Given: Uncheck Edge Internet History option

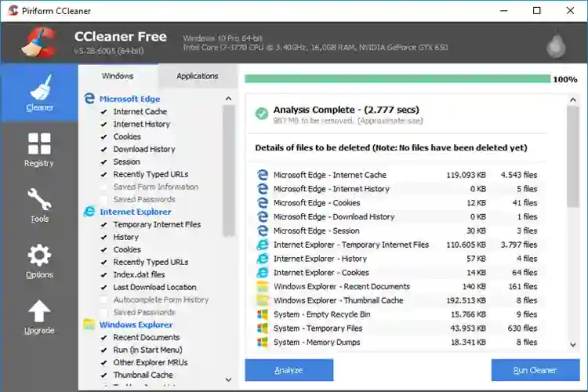Looking at the screenshot, I should coord(103,124).
